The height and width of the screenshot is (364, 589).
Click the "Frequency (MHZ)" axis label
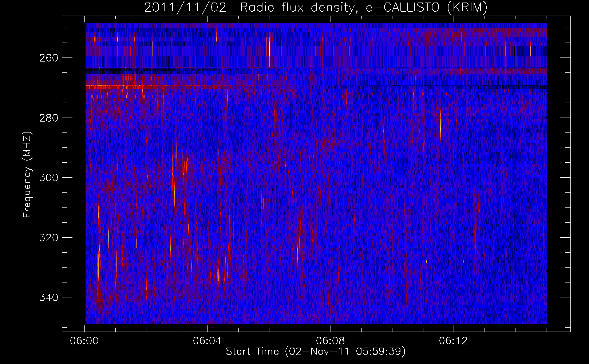[27, 174]
